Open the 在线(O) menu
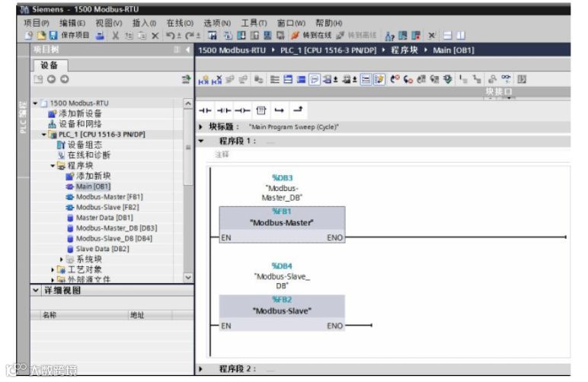The width and height of the screenshot is (588, 382). pyautogui.click(x=180, y=23)
